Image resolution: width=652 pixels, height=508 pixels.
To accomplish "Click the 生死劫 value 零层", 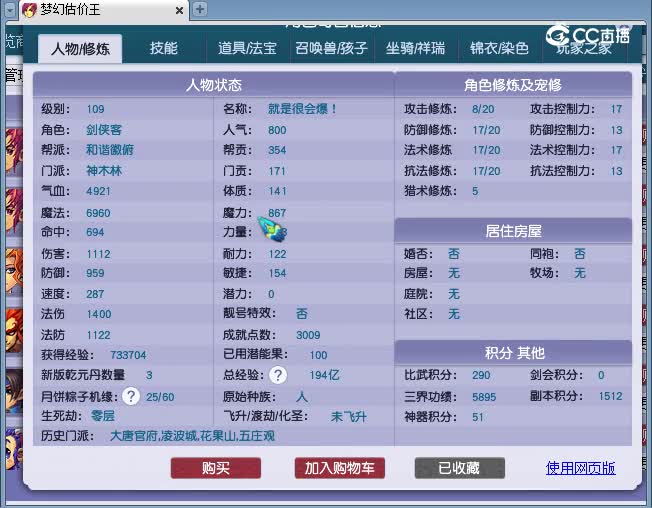I will pos(103,416).
